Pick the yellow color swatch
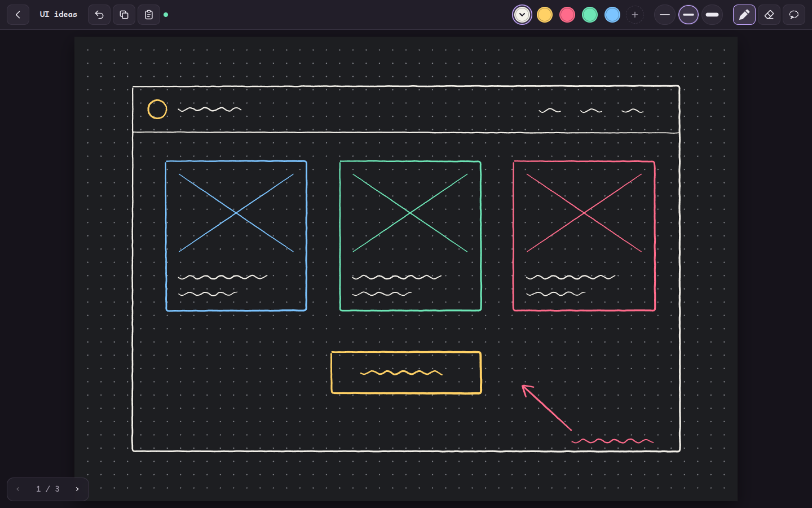812x508 pixels. (x=545, y=15)
